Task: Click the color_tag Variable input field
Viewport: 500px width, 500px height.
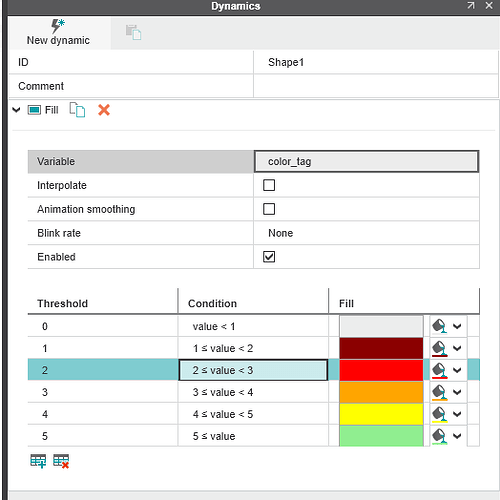Action: tap(367, 161)
